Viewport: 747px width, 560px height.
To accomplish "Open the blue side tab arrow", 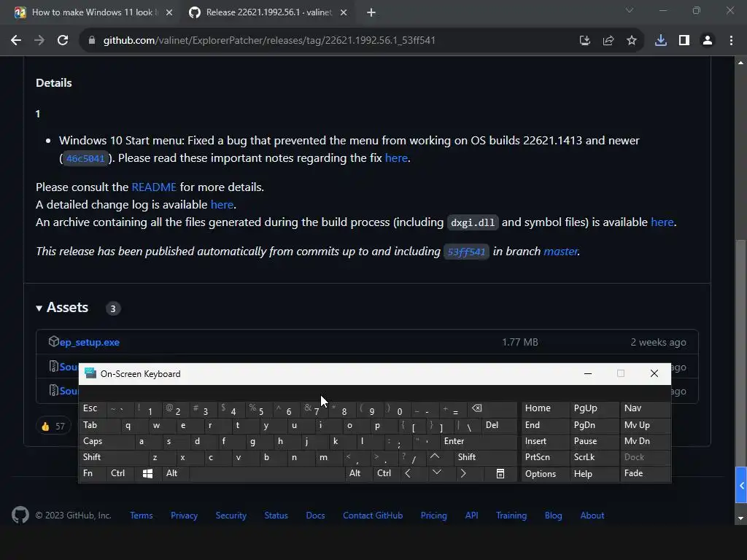I will click(x=741, y=485).
